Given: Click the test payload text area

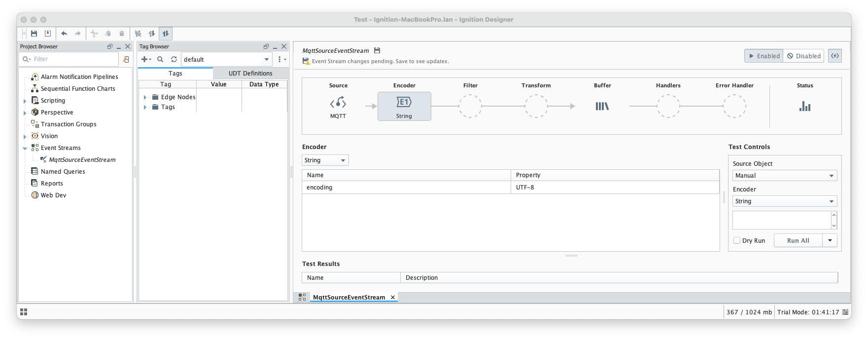Looking at the screenshot, I should (782, 220).
